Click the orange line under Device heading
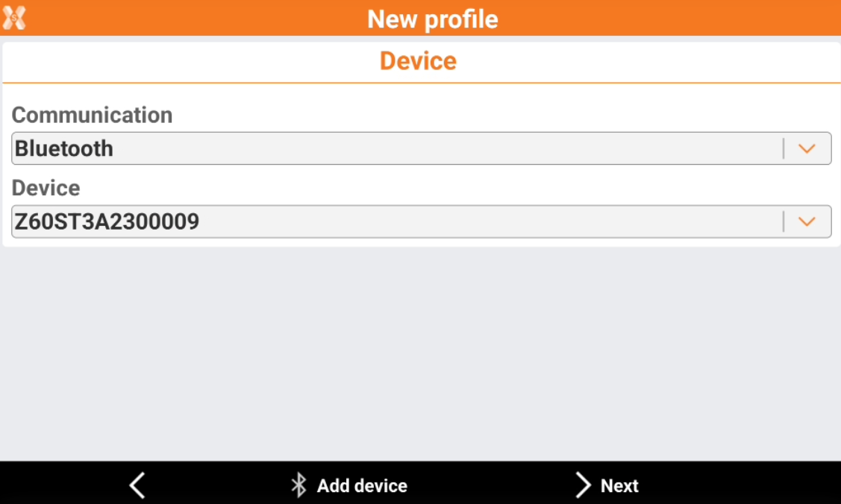The height and width of the screenshot is (504, 841). click(421, 83)
